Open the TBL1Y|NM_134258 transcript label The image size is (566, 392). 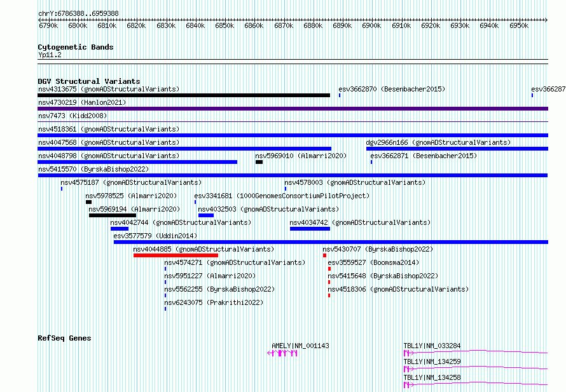click(x=432, y=377)
